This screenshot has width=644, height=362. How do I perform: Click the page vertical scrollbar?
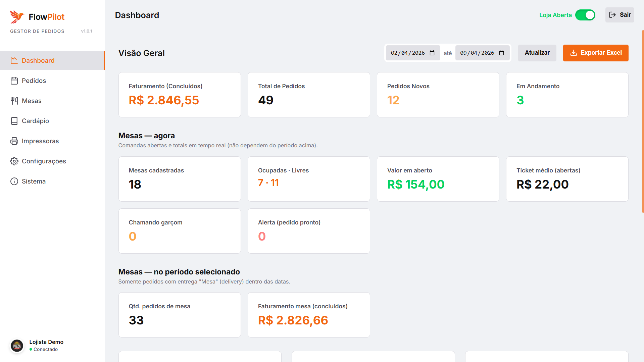click(x=643, y=121)
